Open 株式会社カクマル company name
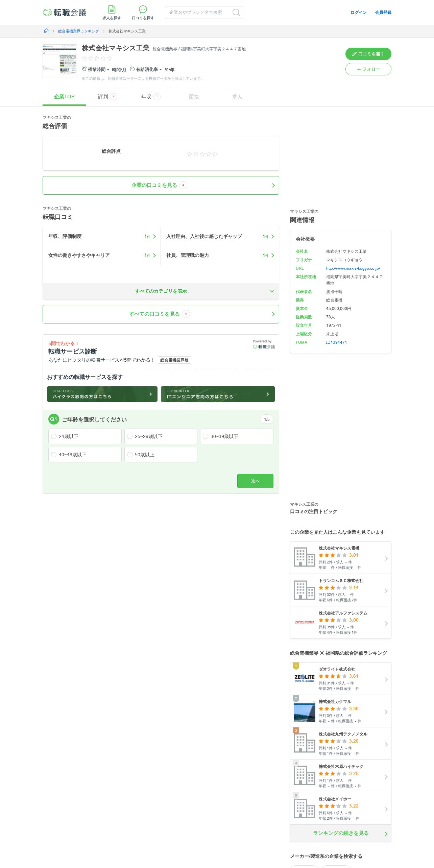This screenshot has width=434, height=868. point(335,702)
